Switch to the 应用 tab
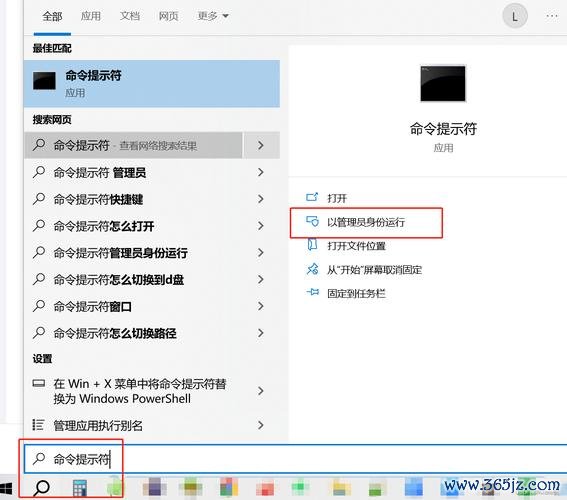Screen dimensions: 567x500 90,16
